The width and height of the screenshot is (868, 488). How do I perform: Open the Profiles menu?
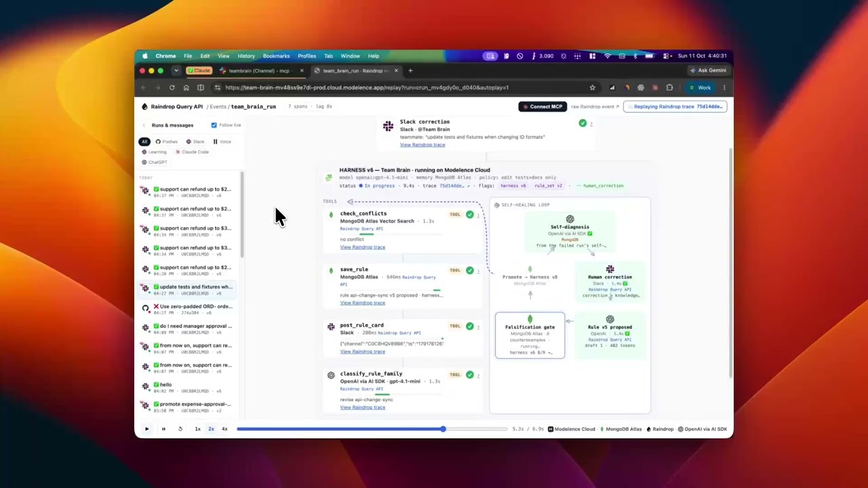(307, 56)
